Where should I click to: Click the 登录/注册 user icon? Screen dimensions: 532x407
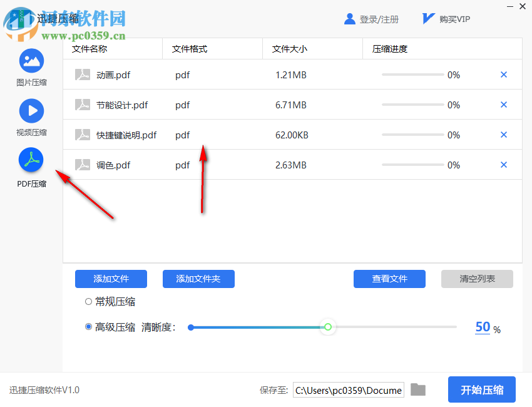coord(349,19)
